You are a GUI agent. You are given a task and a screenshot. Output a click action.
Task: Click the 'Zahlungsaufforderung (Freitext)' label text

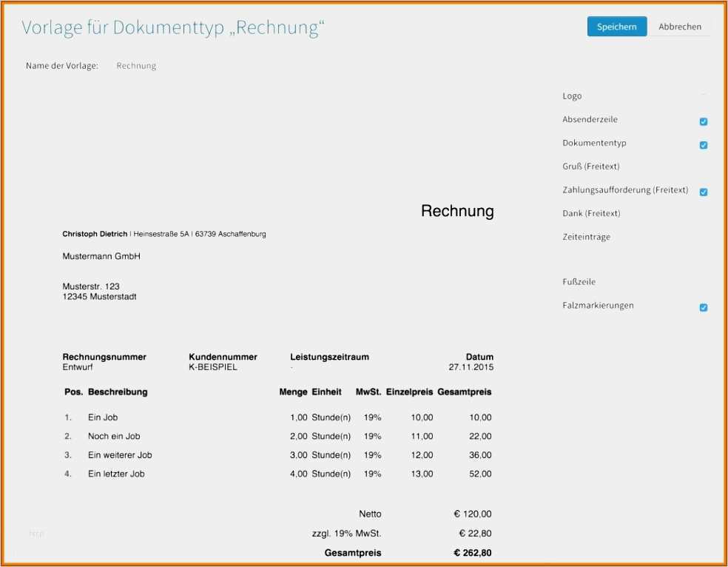(x=625, y=190)
